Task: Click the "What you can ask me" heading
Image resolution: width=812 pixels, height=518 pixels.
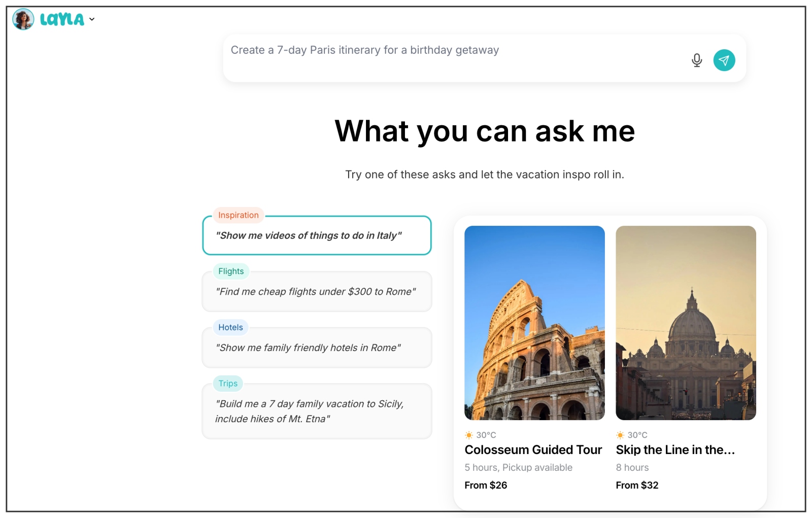Action: coord(485,131)
